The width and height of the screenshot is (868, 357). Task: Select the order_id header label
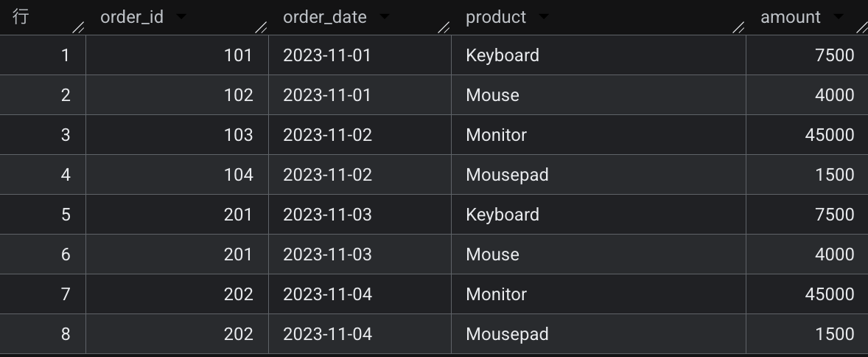tap(132, 17)
